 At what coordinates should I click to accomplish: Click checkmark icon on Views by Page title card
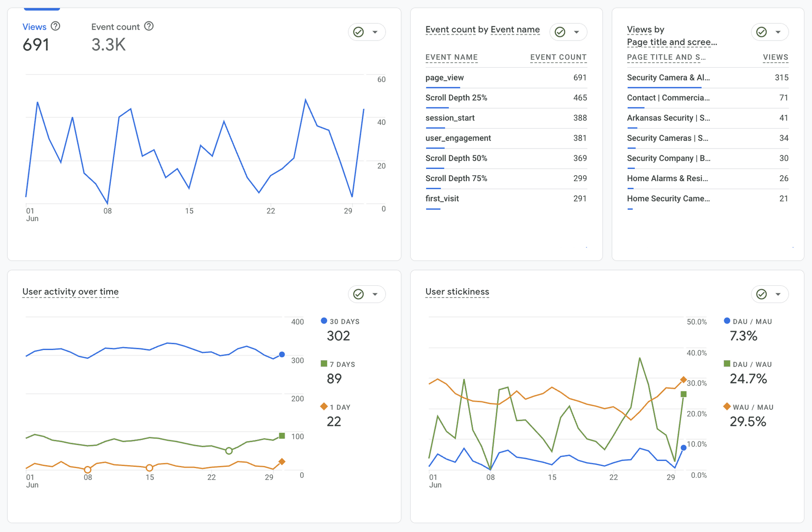[x=762, y=32]
